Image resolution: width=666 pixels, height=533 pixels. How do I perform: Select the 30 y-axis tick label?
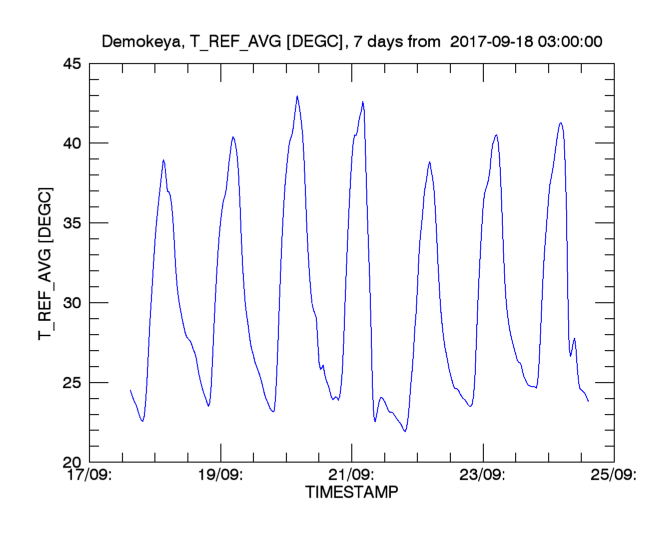coord(73,303)
